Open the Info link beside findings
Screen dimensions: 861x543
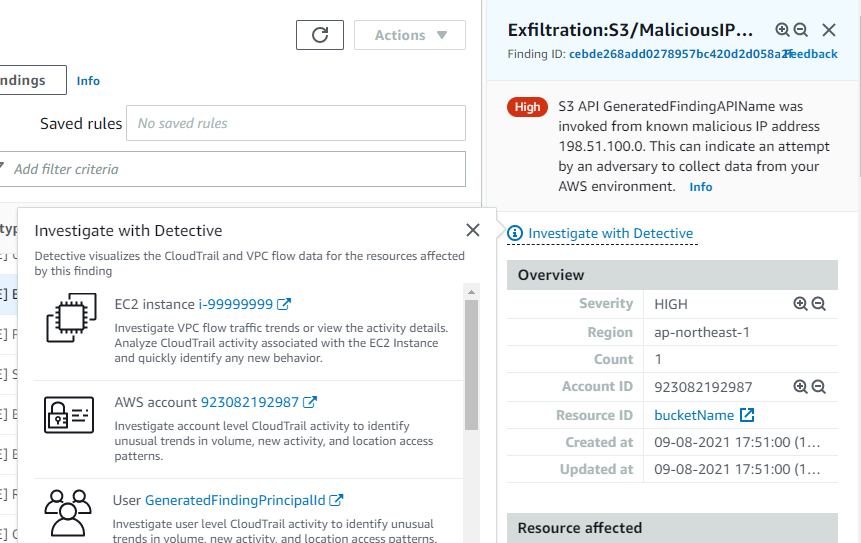[88, 81]
